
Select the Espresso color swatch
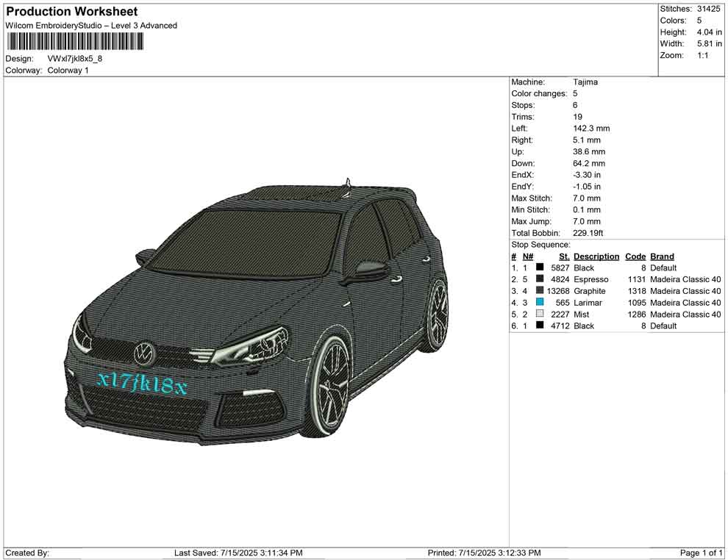[x=540, y=279]
